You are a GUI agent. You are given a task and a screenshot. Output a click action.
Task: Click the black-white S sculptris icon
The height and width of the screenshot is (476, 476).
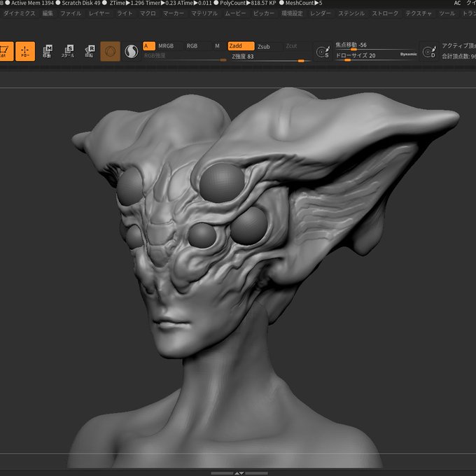tap(132, 51)
